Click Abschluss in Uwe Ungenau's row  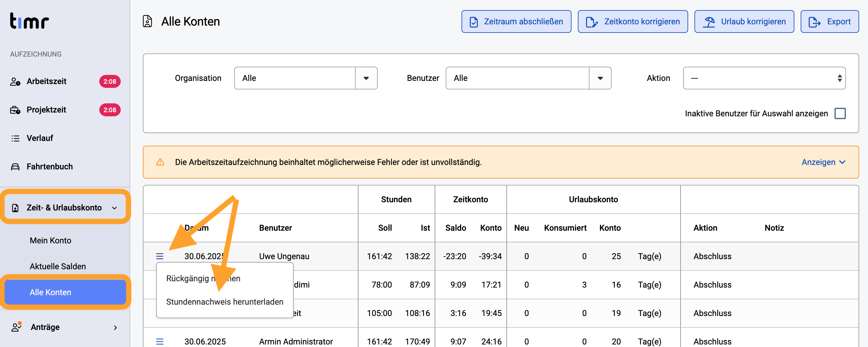pos(712,256)
